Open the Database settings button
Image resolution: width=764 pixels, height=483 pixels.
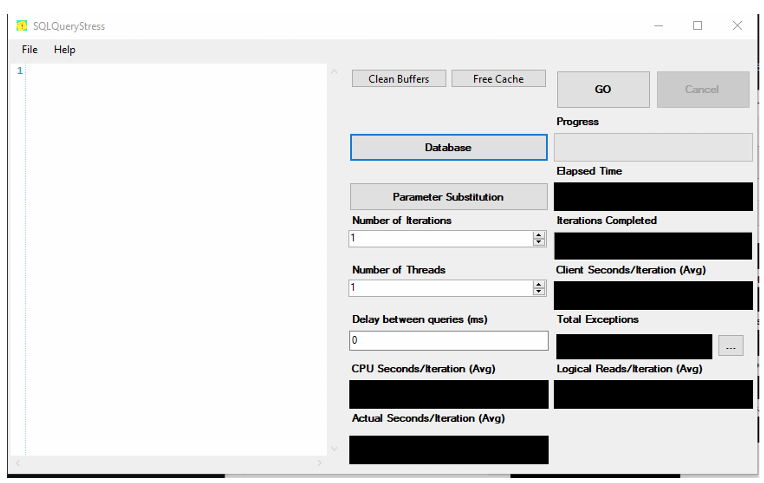coord(448,147)
